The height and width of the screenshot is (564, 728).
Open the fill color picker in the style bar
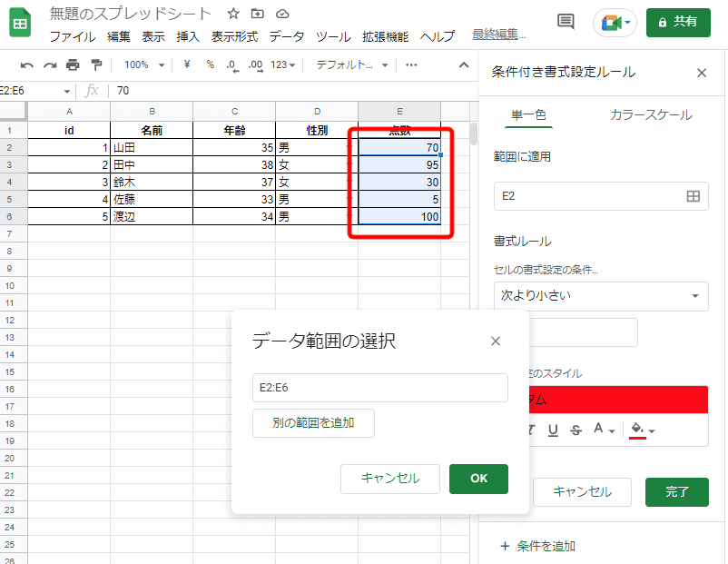[635, 429]
